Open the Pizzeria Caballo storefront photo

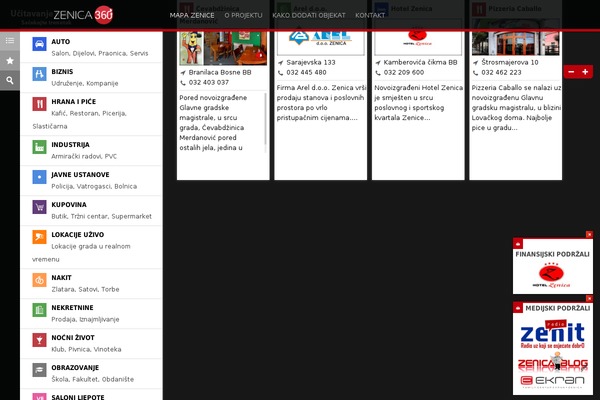tap(515, 43)
